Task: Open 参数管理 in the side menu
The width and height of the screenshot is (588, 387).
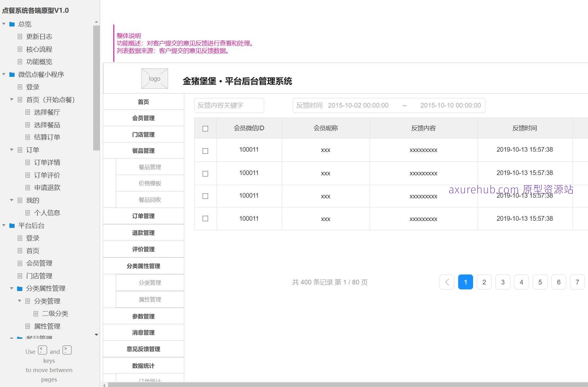Action: point(144,316)
